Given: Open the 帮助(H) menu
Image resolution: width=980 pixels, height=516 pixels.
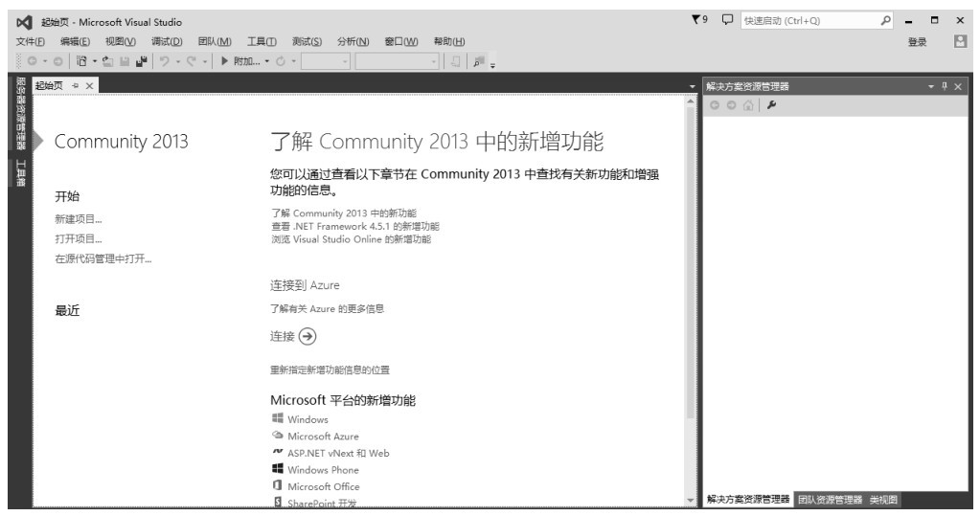Looking at the screenshot, I should pyautogui.click(x=449, y=42).
